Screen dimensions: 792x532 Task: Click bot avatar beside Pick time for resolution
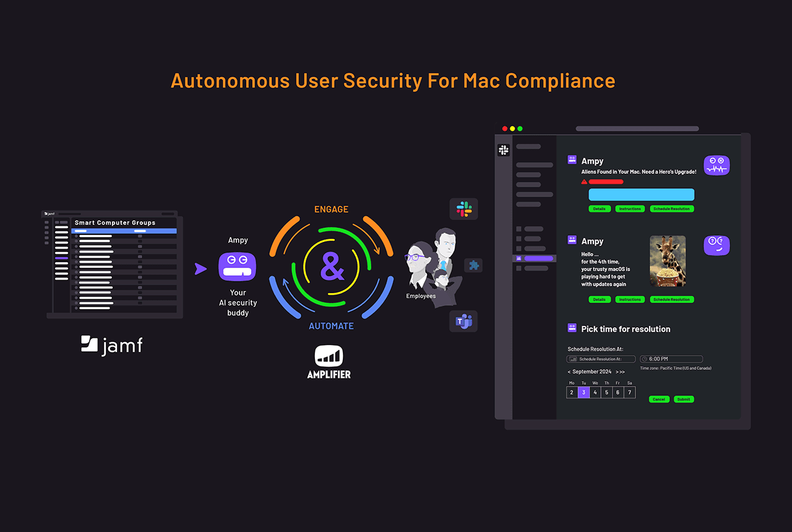point(572,328)
